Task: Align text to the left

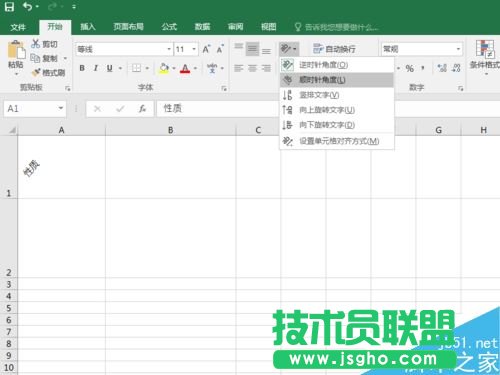Action: pos(238,68)
